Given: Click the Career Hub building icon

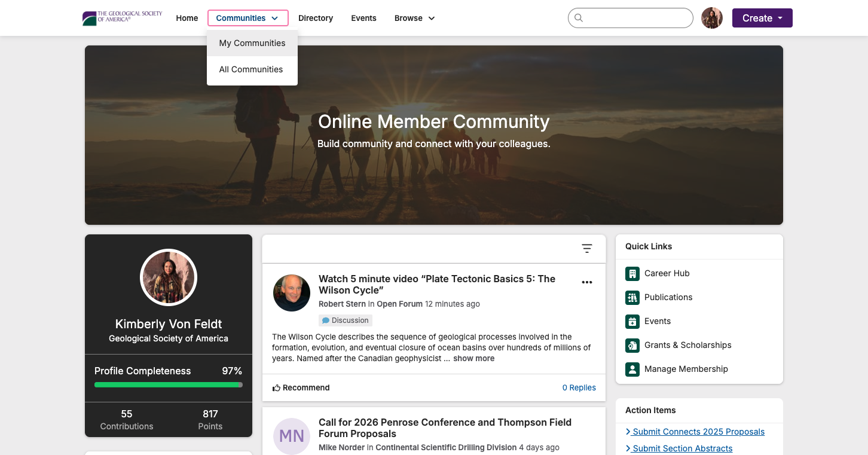Looking at the screenshot, I should coord(632,273).
